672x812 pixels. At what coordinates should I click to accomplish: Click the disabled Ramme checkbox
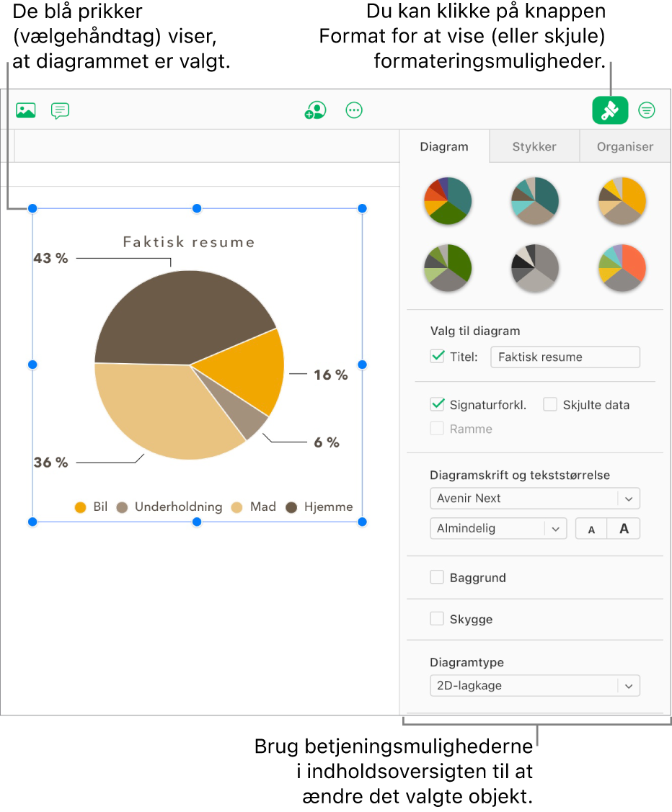pos(437,428)
